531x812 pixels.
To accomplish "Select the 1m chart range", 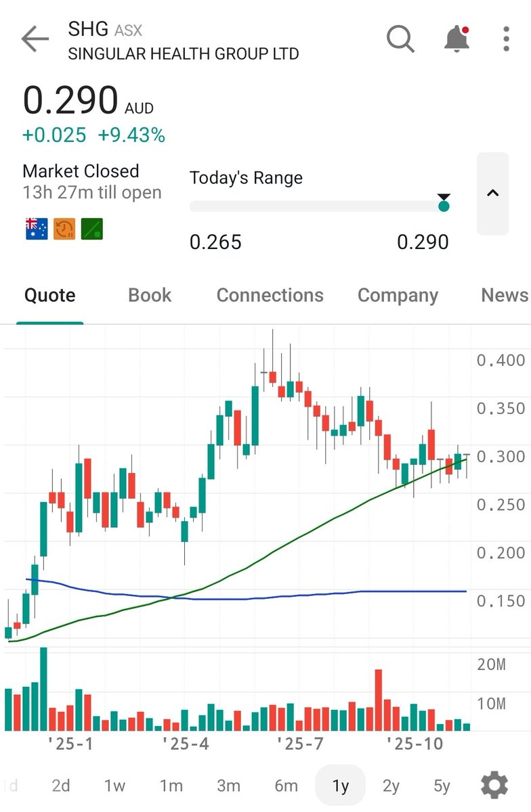I will (171, 786).
